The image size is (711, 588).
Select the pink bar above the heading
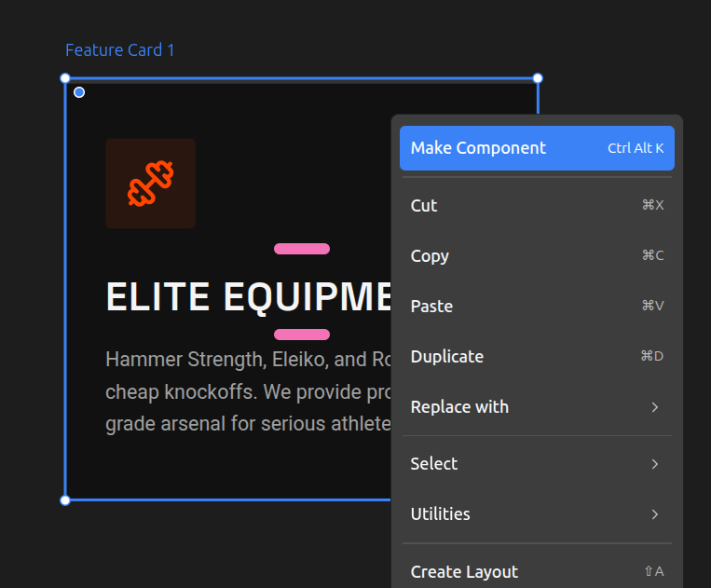click(302, 249)
